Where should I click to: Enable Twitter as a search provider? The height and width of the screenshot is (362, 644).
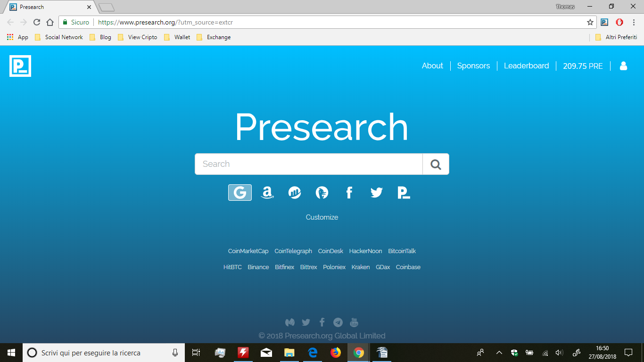point(376,192)
